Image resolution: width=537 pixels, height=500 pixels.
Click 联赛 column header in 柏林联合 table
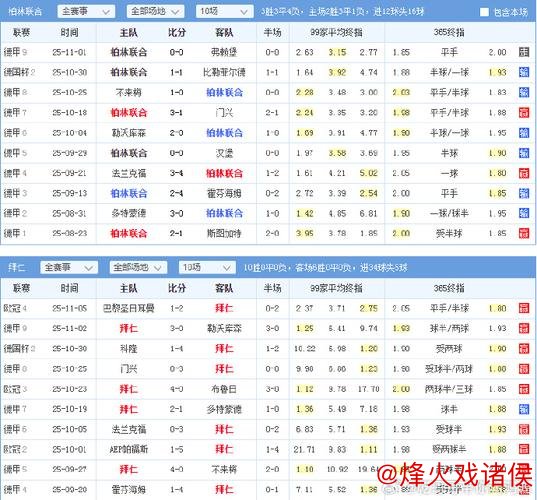click(21, 33)
